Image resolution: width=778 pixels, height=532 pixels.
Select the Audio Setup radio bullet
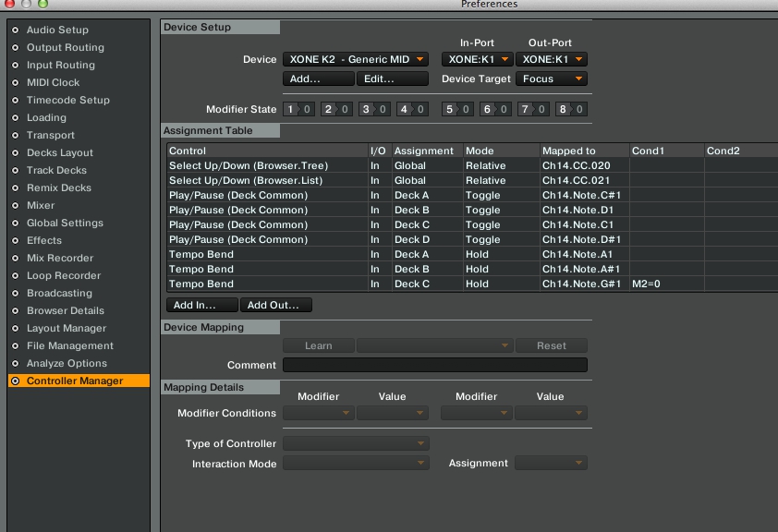15,30
